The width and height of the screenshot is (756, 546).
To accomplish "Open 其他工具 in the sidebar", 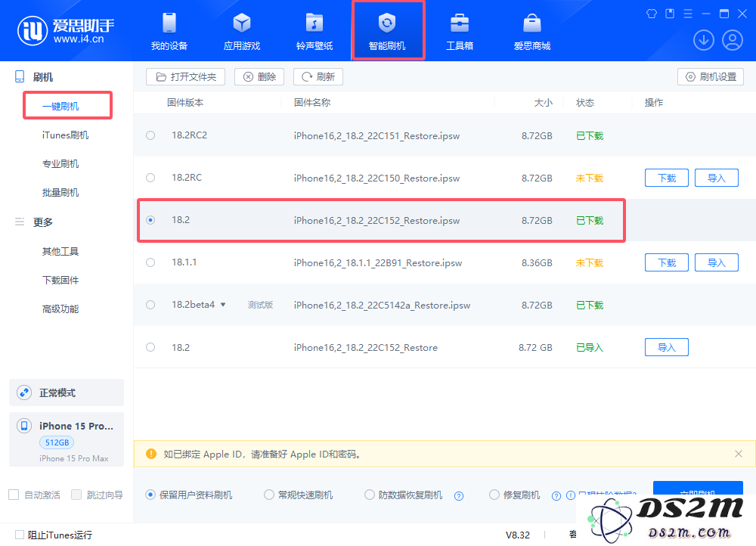I will tap(60, 251).
